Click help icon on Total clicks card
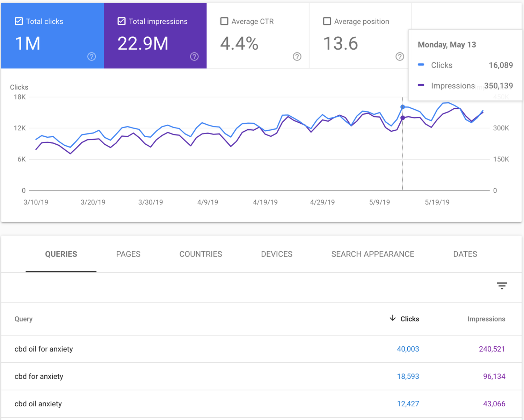Screen dimensions: 524x420 click(x=92, y=57)
